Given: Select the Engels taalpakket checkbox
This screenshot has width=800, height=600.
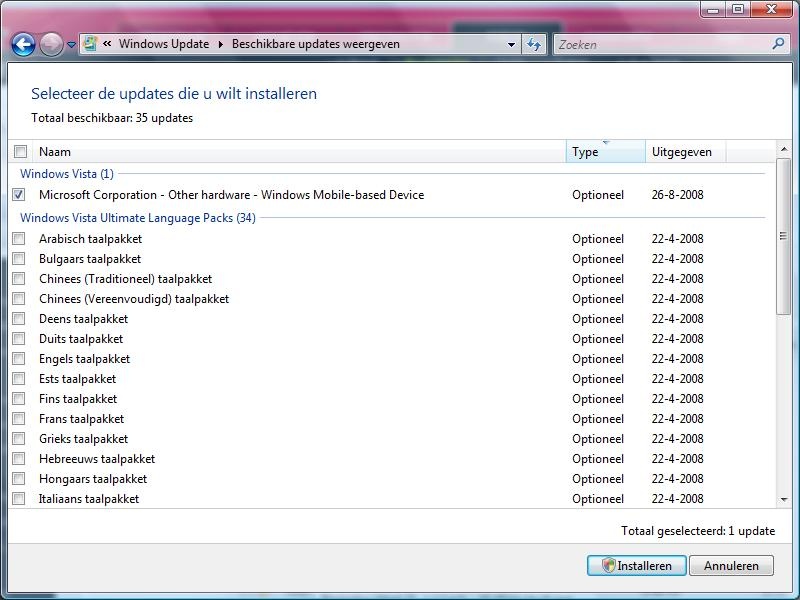Looking at the screenshot, I should pos(19,359).
